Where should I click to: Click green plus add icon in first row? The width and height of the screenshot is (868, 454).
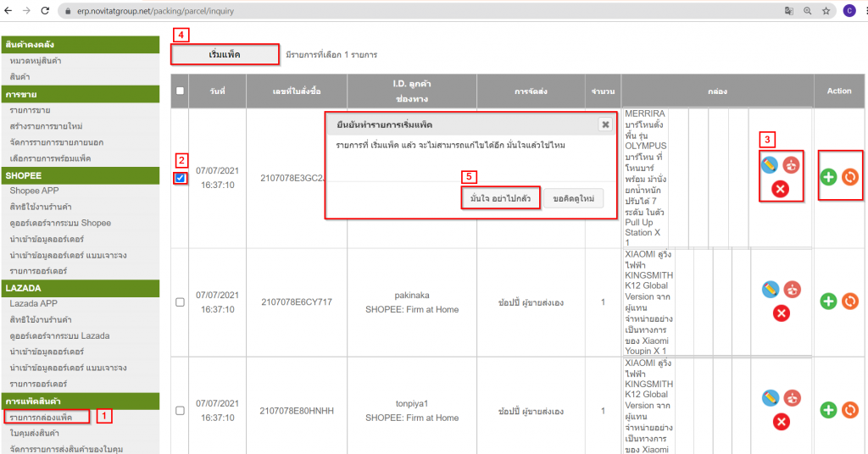[x=829, y=177]
